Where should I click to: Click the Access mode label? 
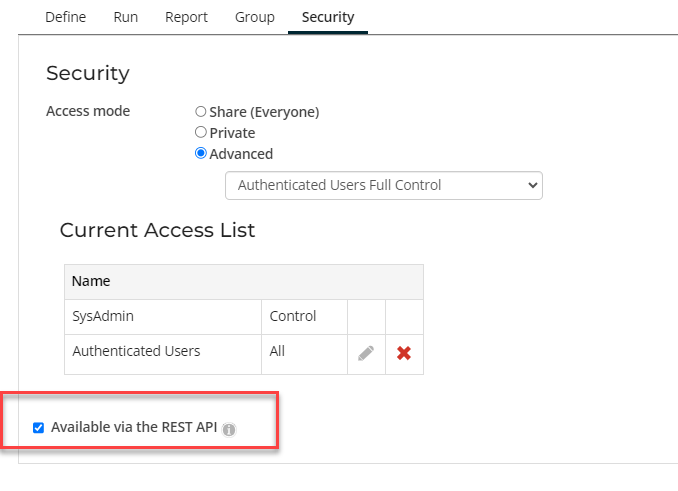[88, 111]
